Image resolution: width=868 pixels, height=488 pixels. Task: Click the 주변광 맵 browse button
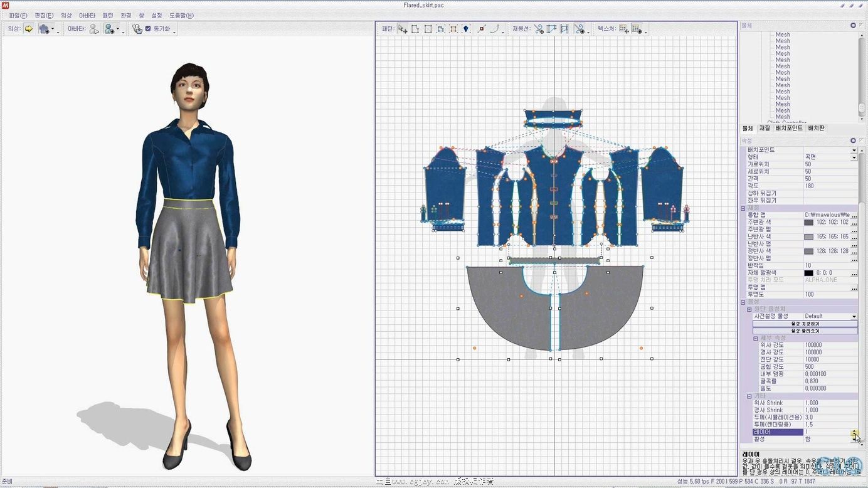click(x=854, y=230)
